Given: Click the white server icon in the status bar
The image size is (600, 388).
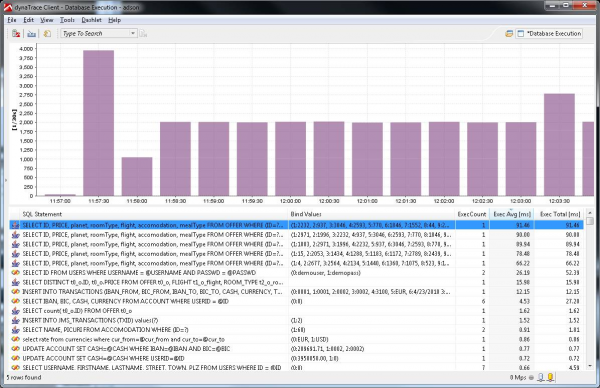Looking at the screenshot, I should (540, 378).
